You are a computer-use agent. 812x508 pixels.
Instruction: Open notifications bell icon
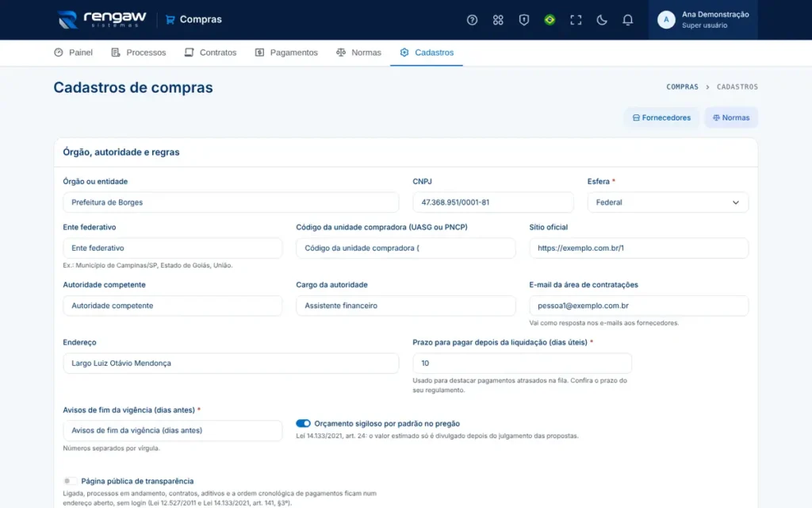(x=627, y=20)
